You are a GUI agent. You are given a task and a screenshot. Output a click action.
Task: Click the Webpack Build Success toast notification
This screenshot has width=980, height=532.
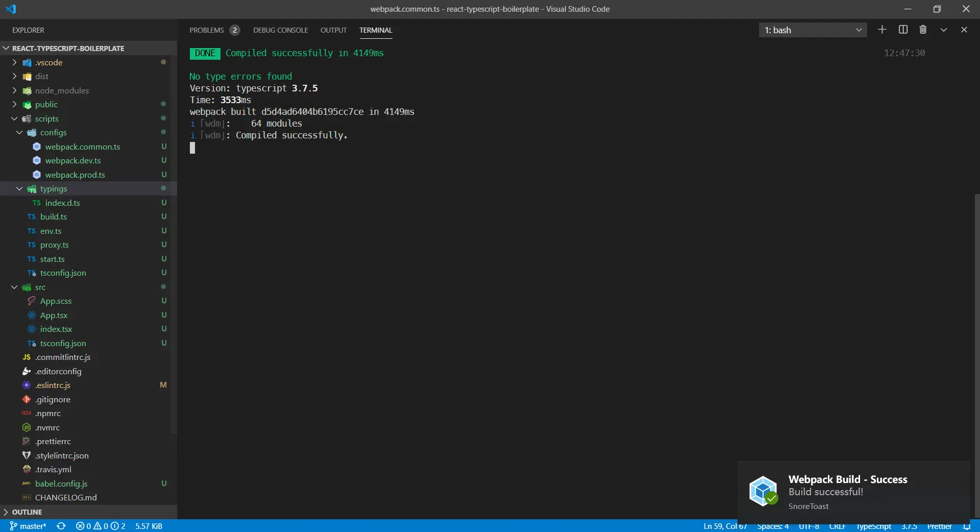853,491
